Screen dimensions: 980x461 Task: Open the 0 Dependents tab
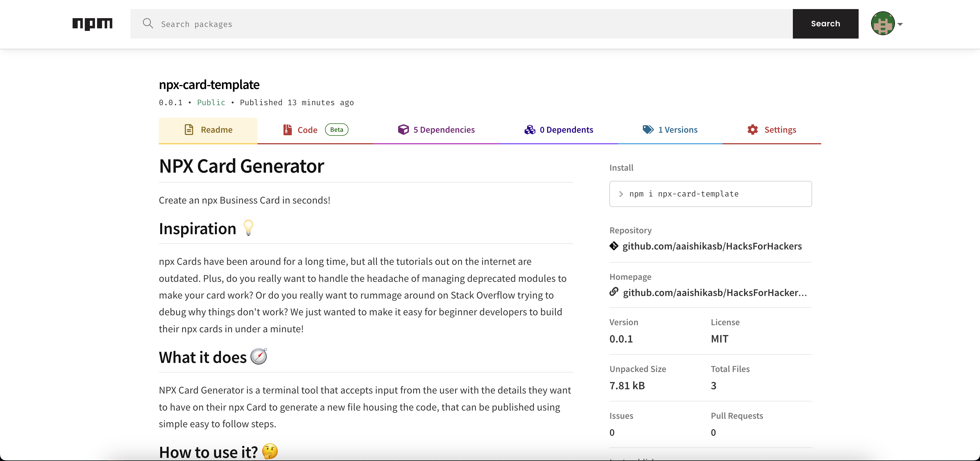point(558,130)
